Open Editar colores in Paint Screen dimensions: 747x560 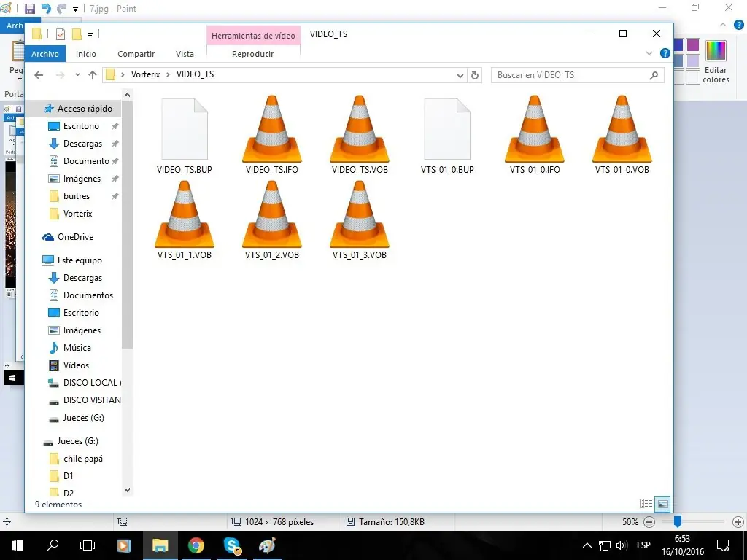point(716,62)
